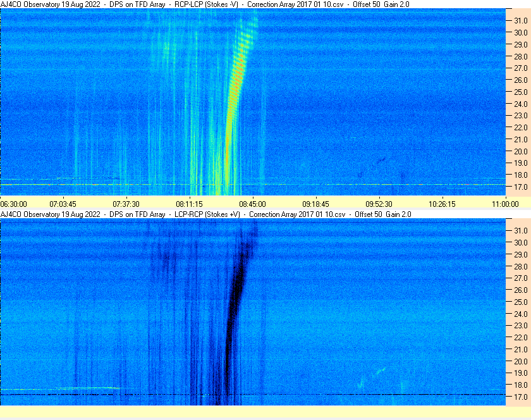This screenshot has width=531, height=420.
Task: Click the 10:26:15 time axis label
Action: 442,204
